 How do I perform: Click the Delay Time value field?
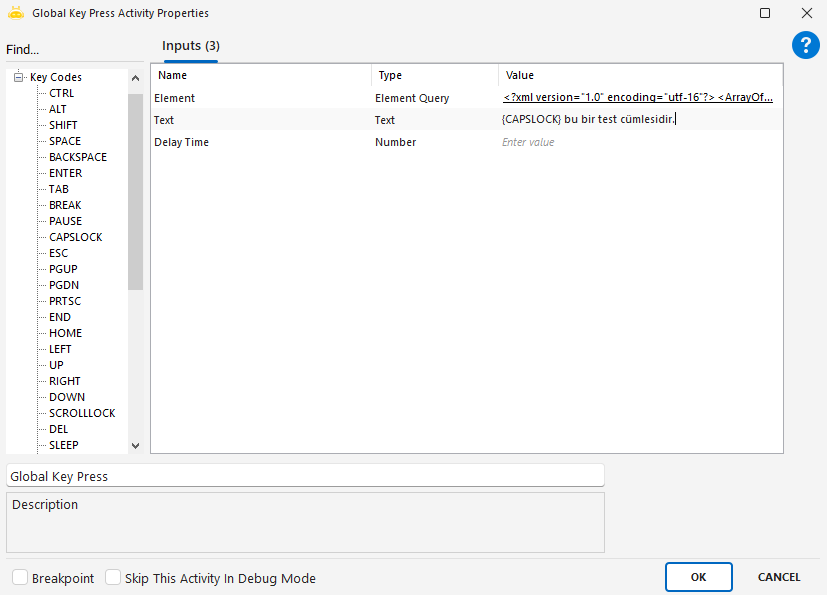click(638, 142)
